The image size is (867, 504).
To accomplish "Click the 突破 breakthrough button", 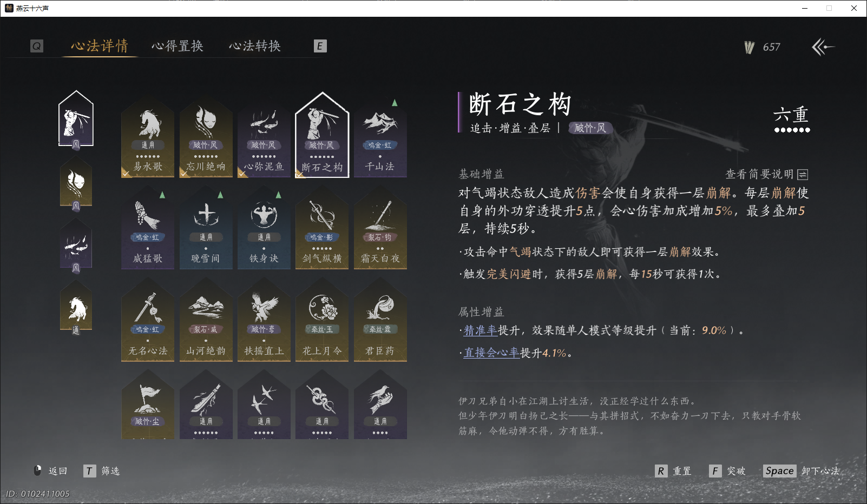I will point(727,471).
